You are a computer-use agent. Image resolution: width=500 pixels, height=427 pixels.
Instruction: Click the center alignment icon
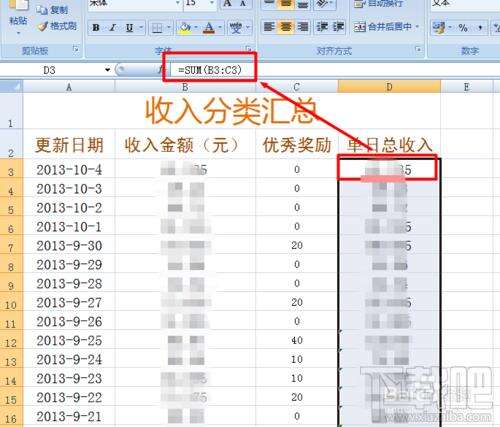(x=286, y=27)
